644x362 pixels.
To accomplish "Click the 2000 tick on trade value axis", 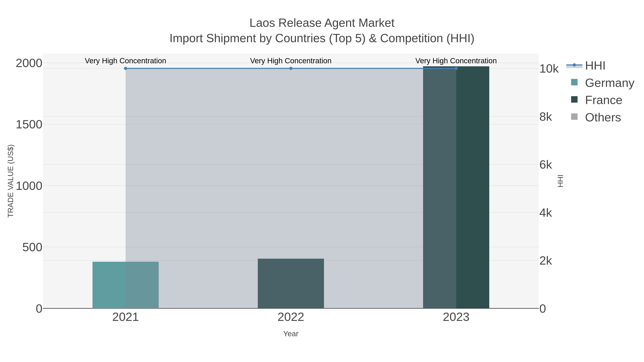I will (x=29, y=63).
